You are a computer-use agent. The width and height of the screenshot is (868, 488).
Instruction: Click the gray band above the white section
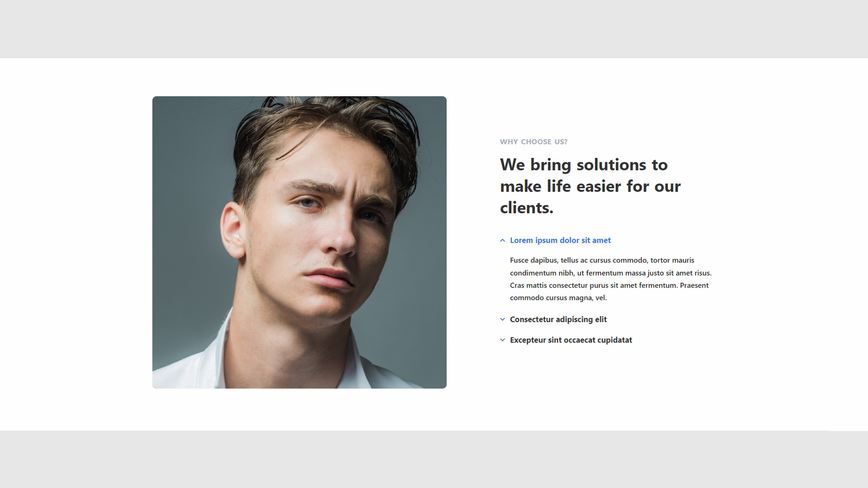434,29
